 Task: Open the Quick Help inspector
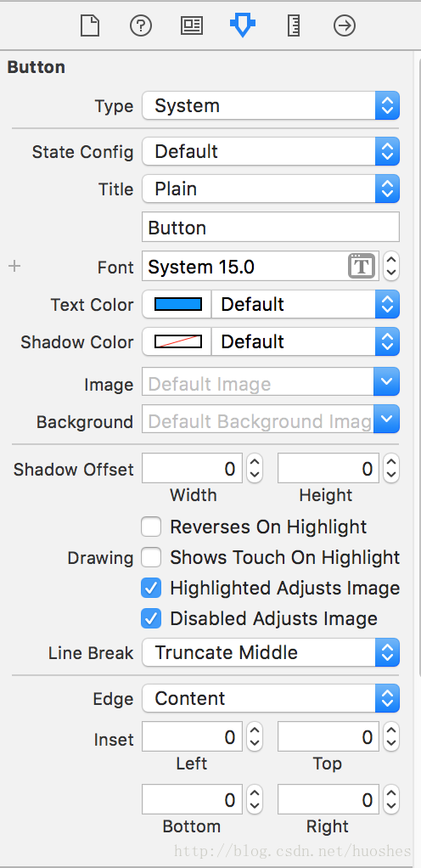141,25
